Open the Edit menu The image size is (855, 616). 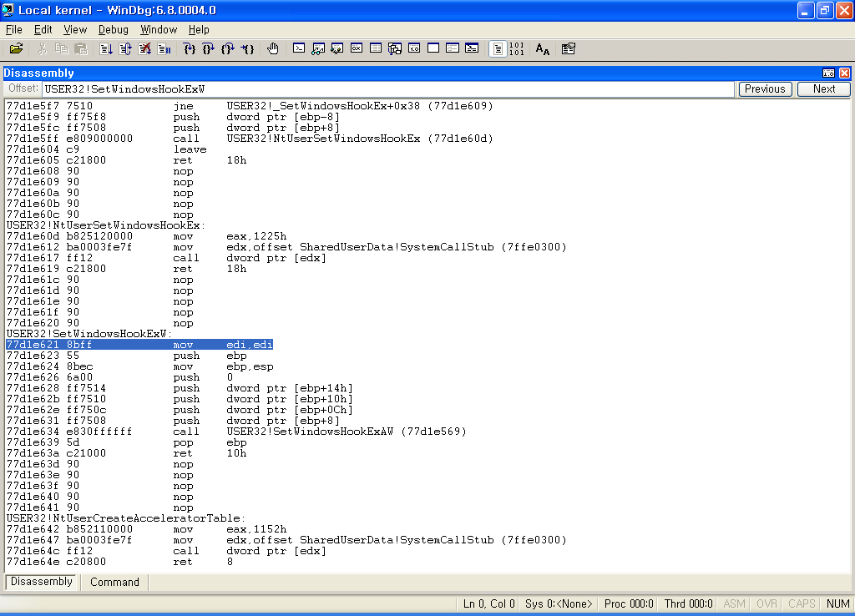(43, 29)
